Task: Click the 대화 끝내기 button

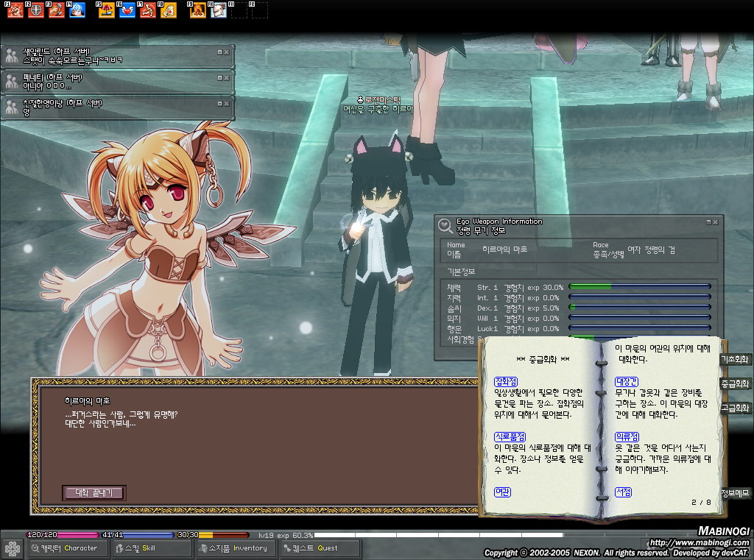Action: [x=94, y=493]
